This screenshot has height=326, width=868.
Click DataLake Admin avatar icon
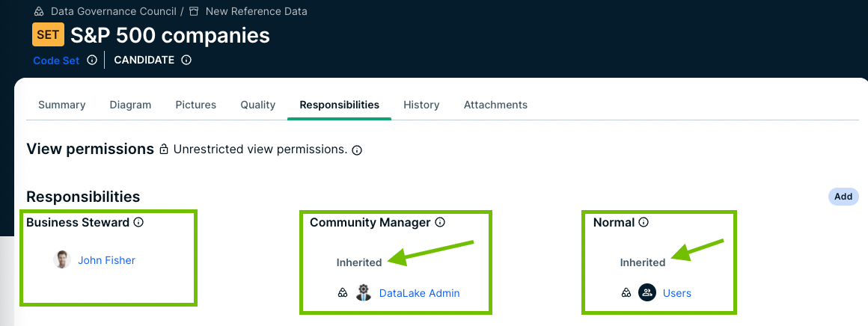[364, 293]
